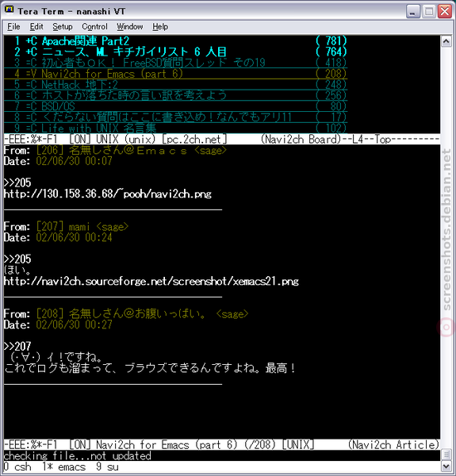Click the navi2ch.sourceforge.net screenshot URL

pyautogui.click(x=151, y=282)
